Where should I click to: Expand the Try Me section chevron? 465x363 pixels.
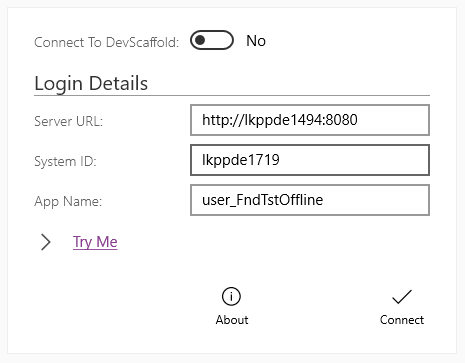pyautogui.click(x=46, y=242)
